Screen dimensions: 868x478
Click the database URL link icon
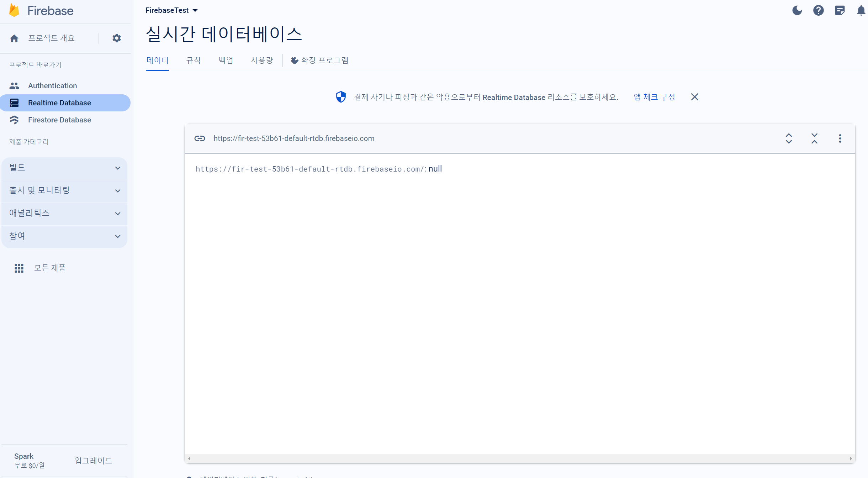pyautogui.click(x=200, y=138)
